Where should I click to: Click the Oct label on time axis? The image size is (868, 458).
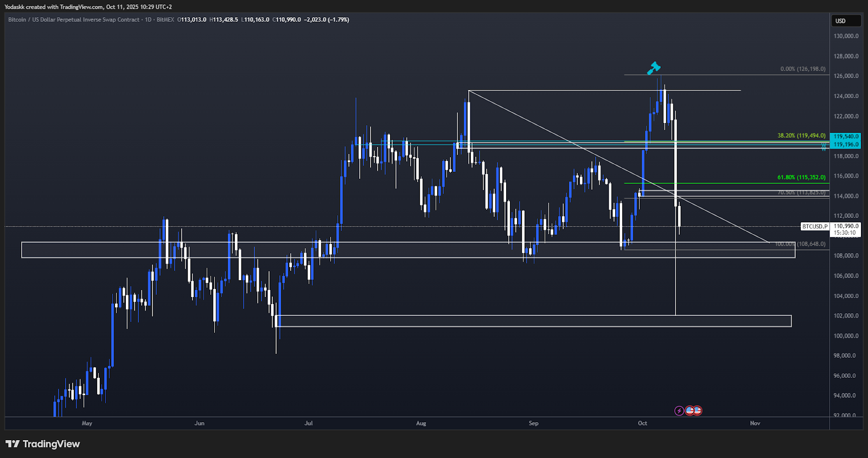[x=643, y=423]
